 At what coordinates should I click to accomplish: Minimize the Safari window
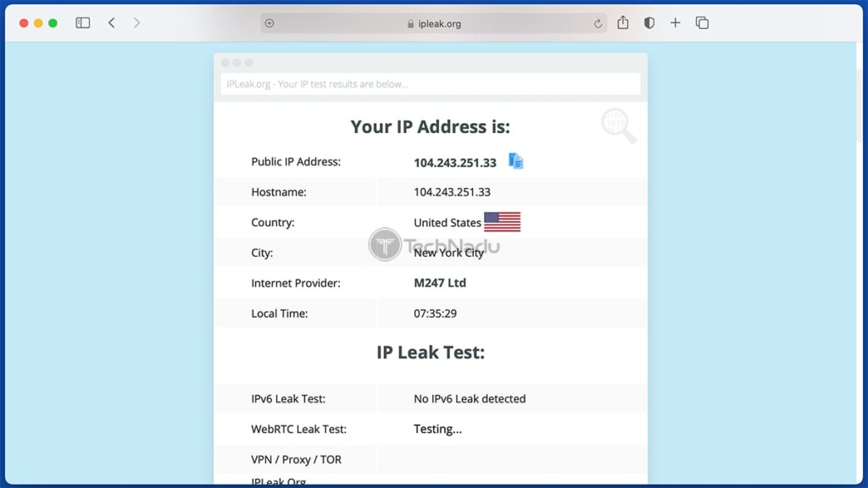point(38,23)
